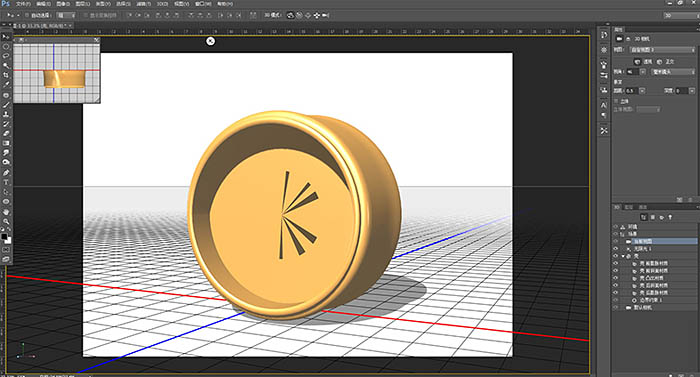Select the Crop tool

tap(6, 75)
